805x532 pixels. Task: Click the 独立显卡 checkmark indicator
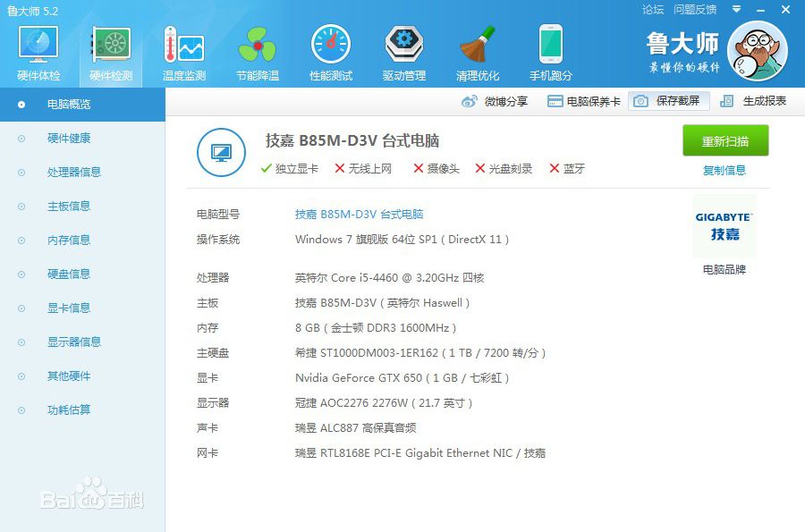pyautogui.click(x=290, y=169)
